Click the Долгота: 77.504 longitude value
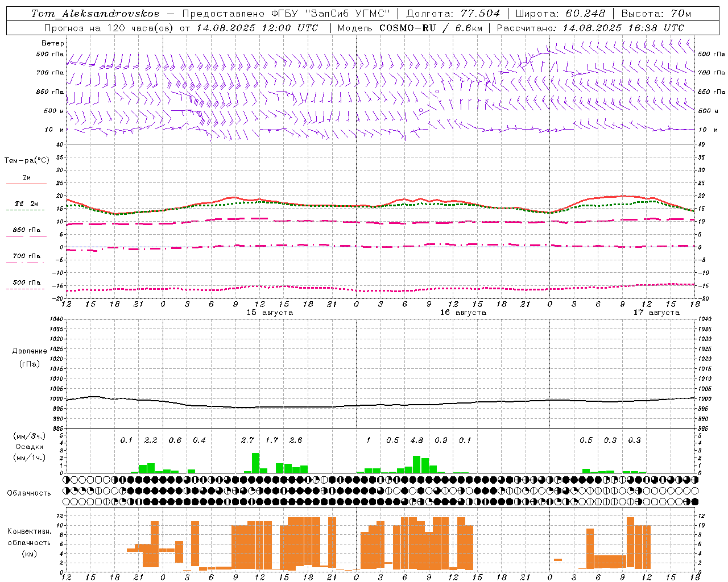 pyautogui.click(x=453, y=14)
